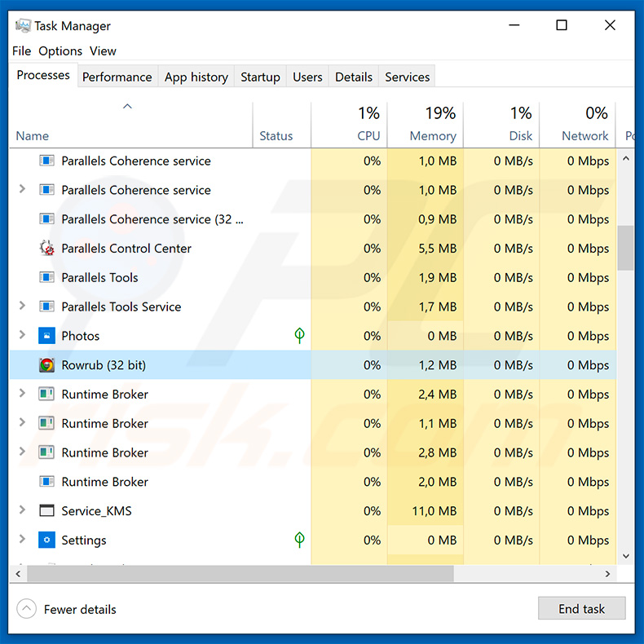The height and width of the screenshot is (644, 644).
Task: Sort by the Network column header
Action: (x=577, y=125)
